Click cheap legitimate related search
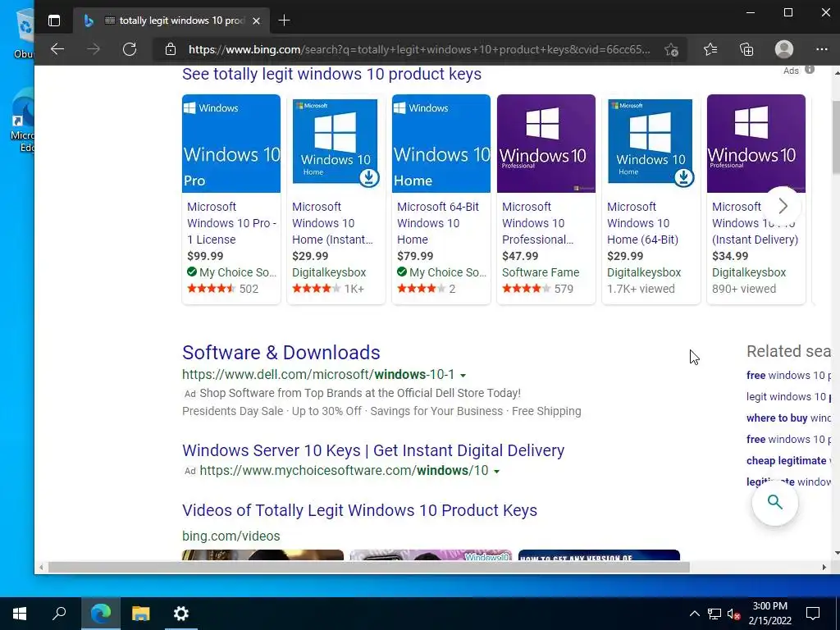 pyautogui.click(x=788, y=461)
